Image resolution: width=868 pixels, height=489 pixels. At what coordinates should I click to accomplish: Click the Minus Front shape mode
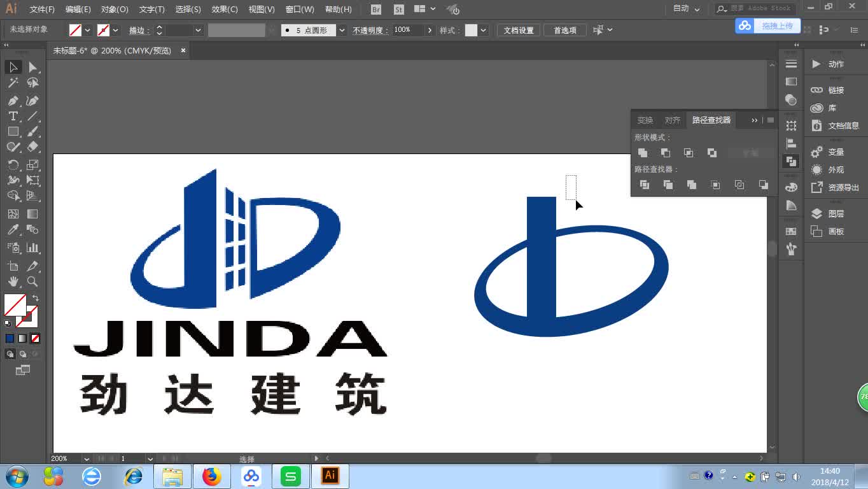pos(666,153)
